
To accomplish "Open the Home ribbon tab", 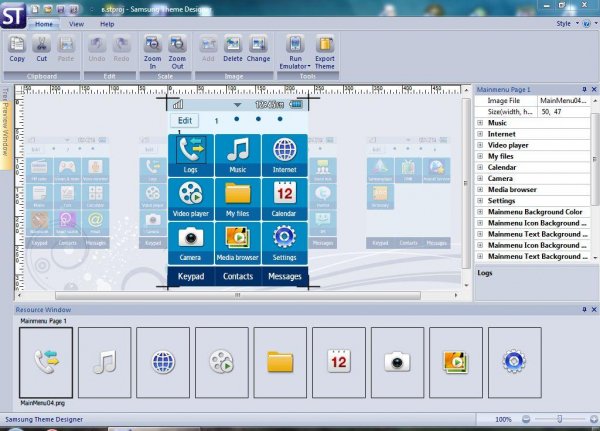I will pos(44,24).
